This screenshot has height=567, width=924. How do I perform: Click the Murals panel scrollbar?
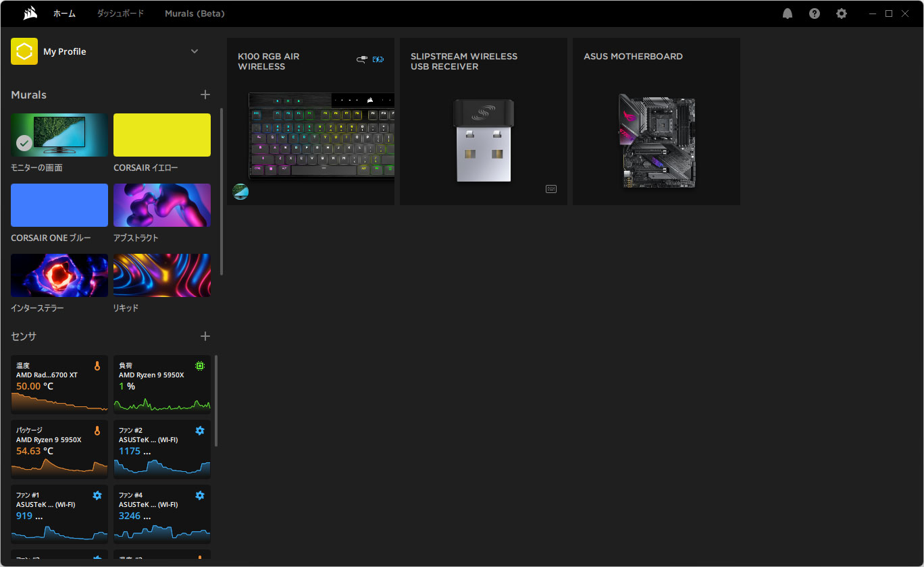point(222,191)
